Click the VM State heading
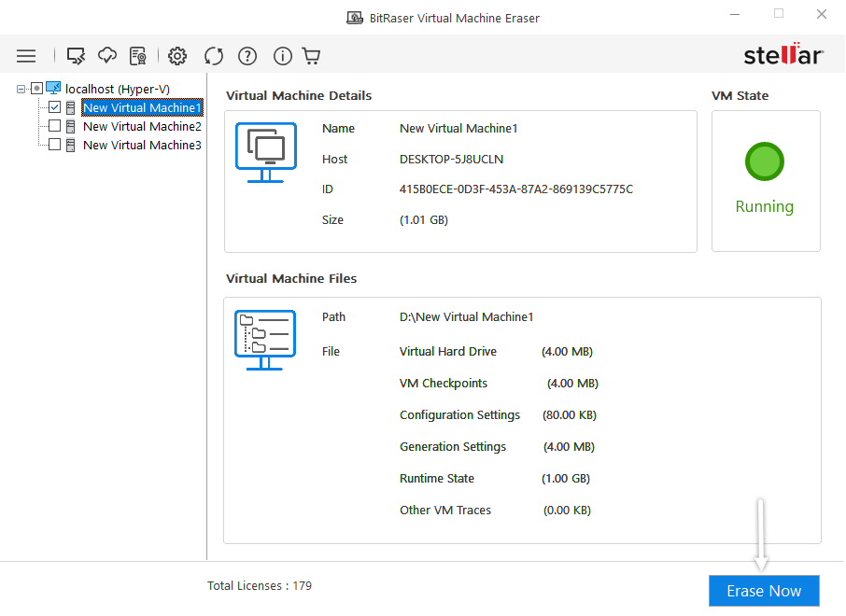 (x=740, y=96)
